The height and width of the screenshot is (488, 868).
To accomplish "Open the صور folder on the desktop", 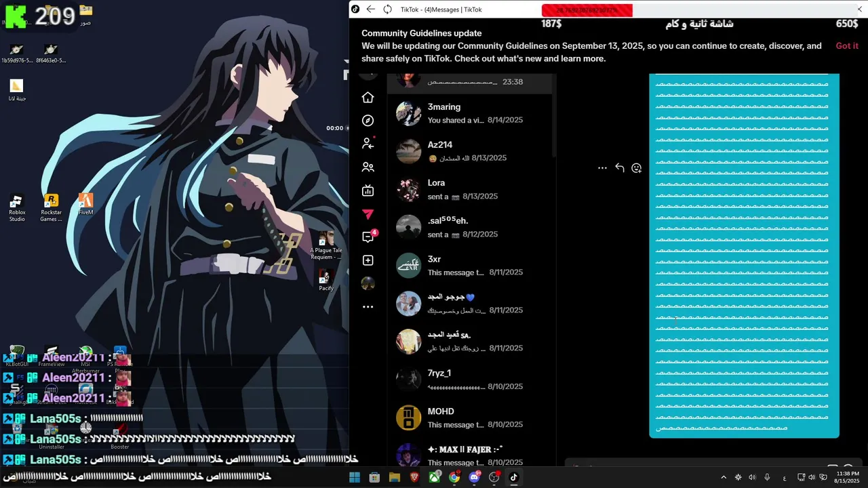I will [85, 14].
